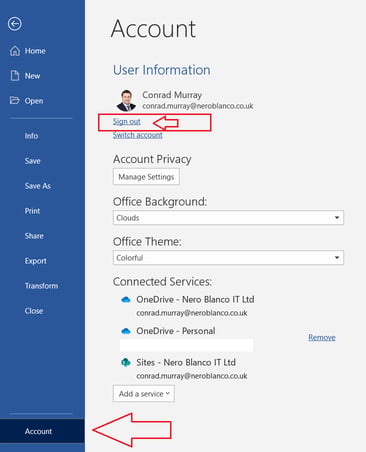Open the Transform menu item
Image resolution: width=366 pixels, height=452 pixels.
click(x=41, y=286)
